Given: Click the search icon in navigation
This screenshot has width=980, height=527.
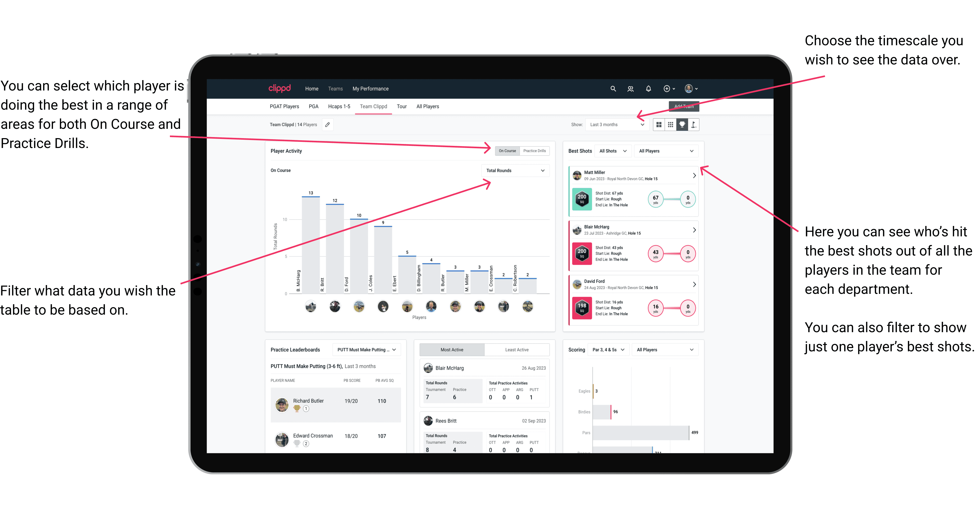Looking at the screenshot, I should tap(613, 88).
